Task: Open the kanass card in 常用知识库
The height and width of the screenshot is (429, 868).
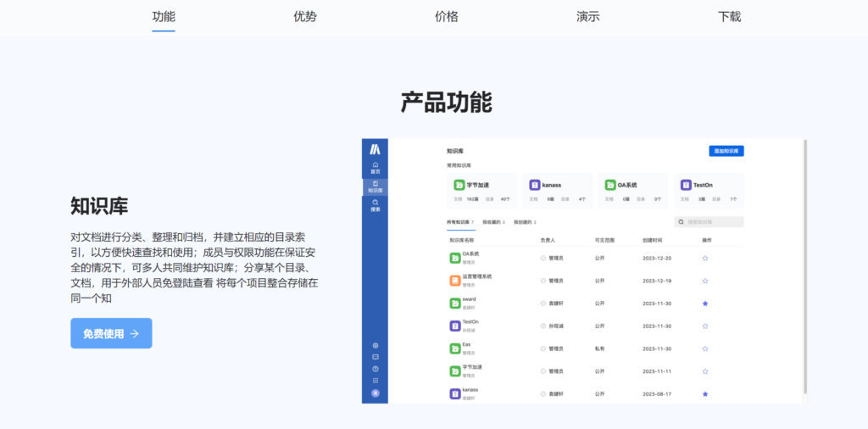Action: 557,191
